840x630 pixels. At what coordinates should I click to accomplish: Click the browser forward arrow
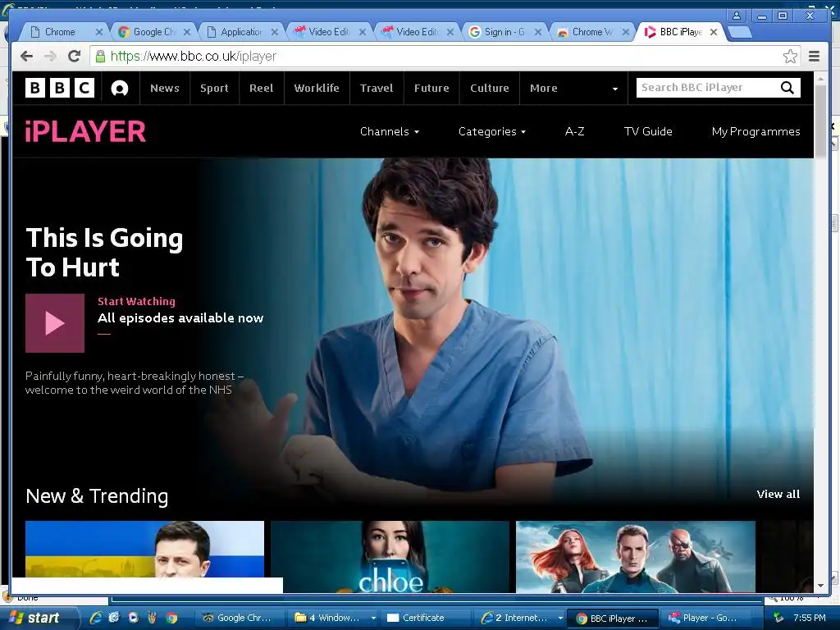click(50, 56)
